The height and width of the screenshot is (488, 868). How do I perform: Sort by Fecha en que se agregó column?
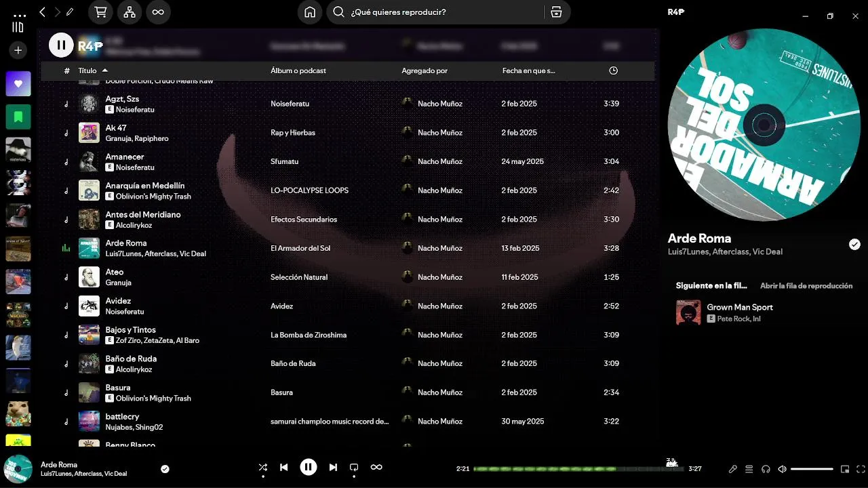[x=529, y=70]
